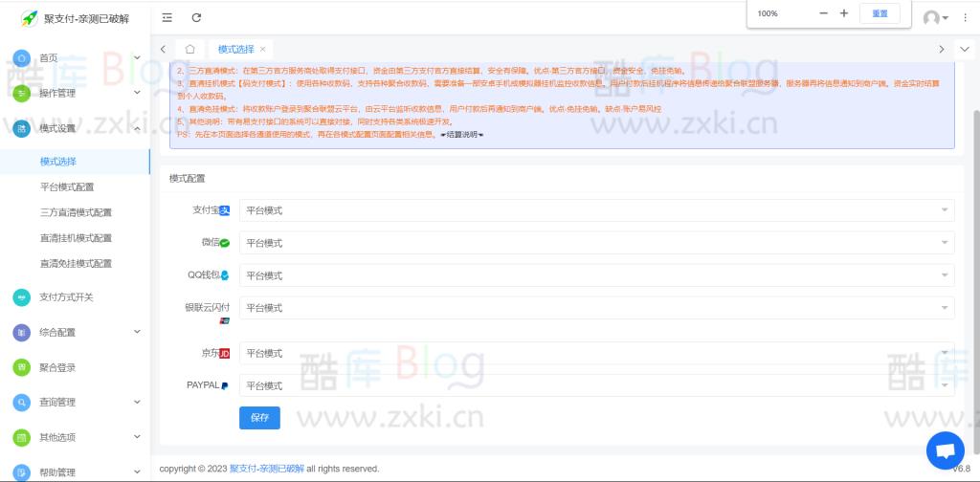
Task: Click the 其他选项 sidebar icon
Action: pos(21,437)
